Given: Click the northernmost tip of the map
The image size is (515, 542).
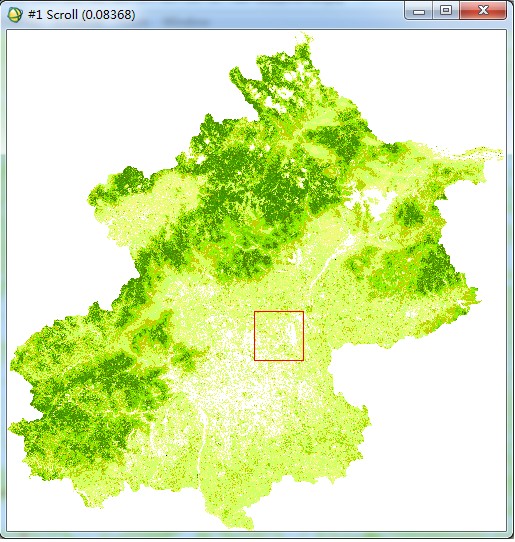Looking at the screenshot, I should click(305, 37).
